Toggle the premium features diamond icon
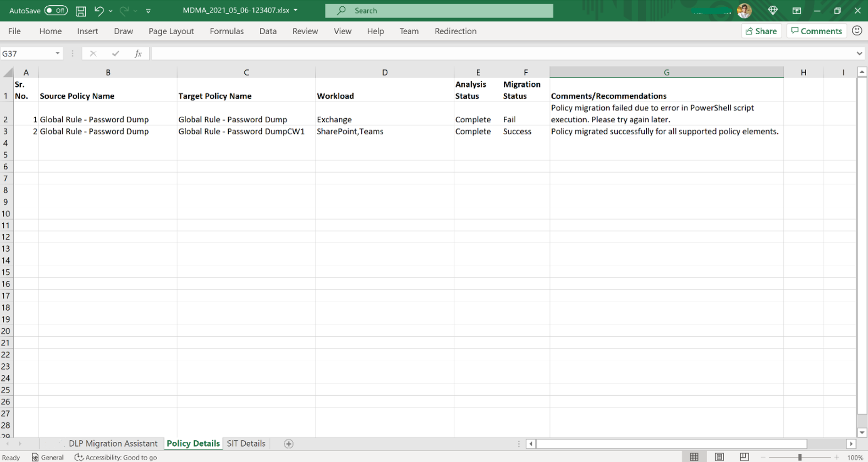Image resolution: width=868 pixels, height=462 pixels. (773, 10)
